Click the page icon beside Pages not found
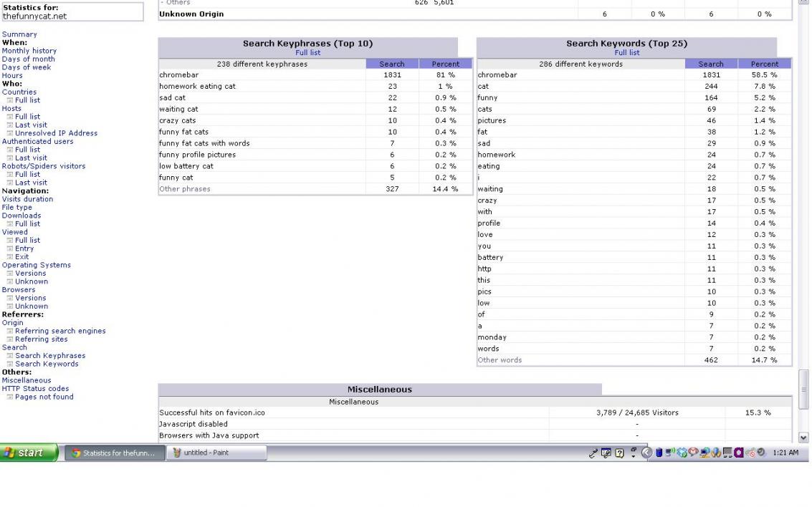The width and height of the screenshot is (812, 507). pos(10,397)
